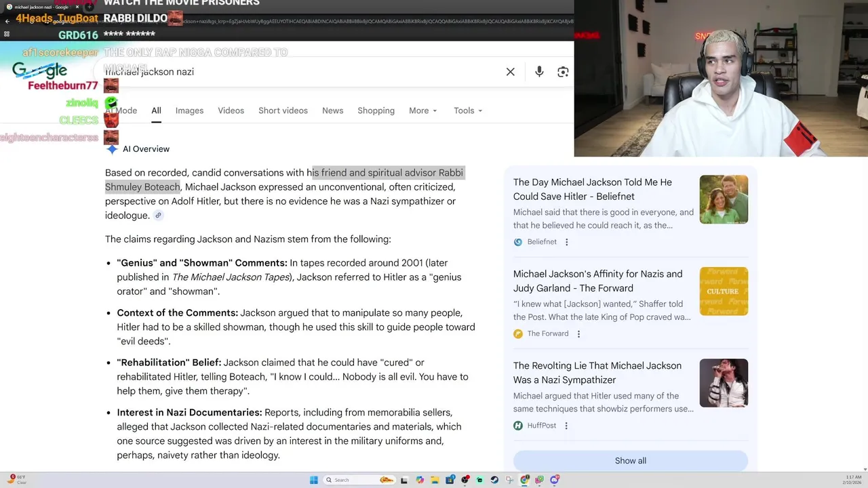Select the All results tab
The image size is (868, 488).
pos(156,110)
